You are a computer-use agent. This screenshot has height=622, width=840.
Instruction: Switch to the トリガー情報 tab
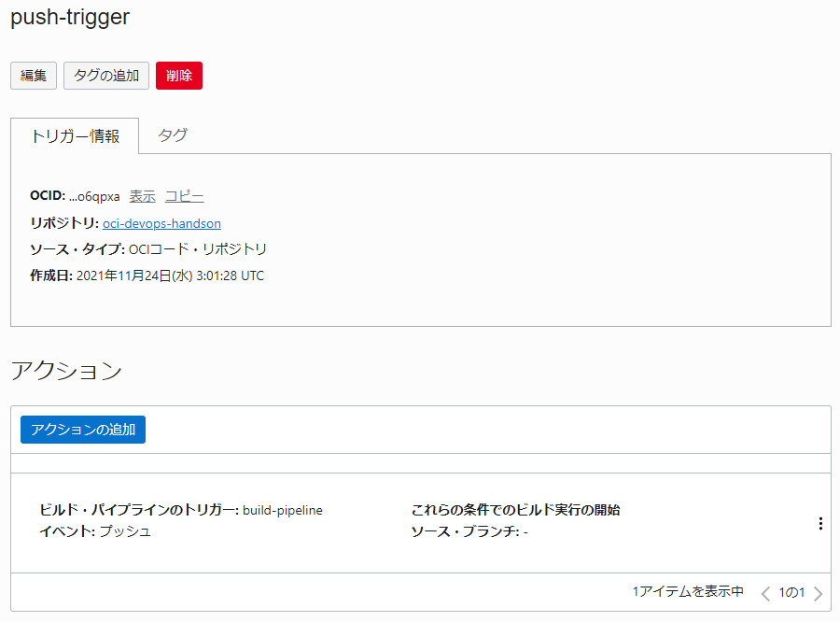tap(75, 136)
